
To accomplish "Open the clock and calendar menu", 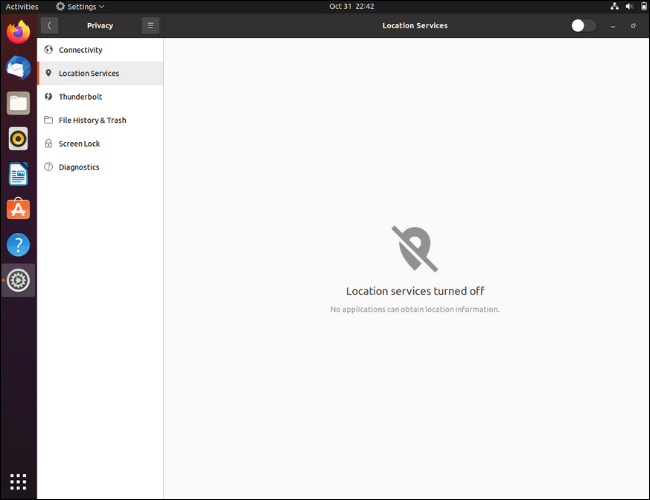I will 352,7.
